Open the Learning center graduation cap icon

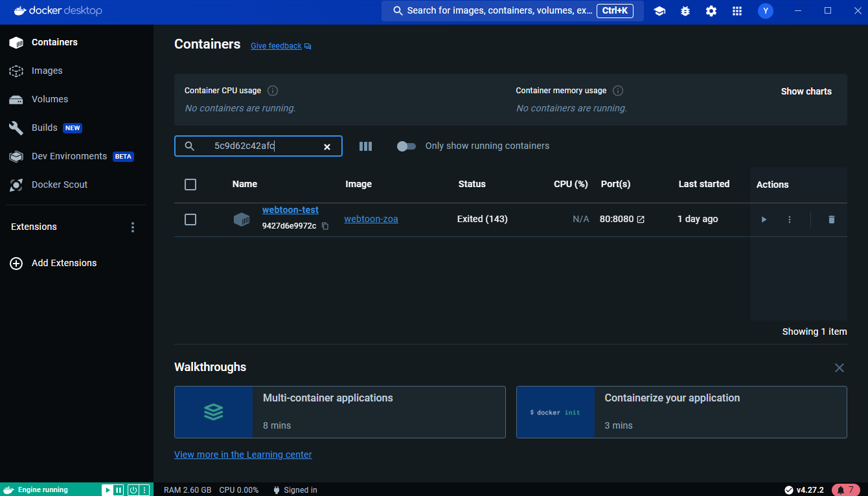tap(659, 11)
